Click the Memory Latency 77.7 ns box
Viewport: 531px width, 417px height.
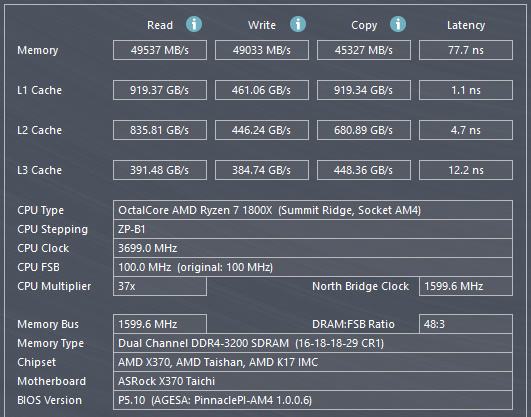tap(466, 50)
